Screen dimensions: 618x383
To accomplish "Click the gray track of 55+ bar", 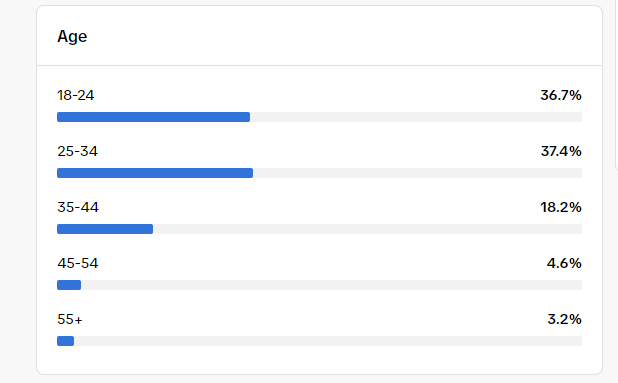I will (328, 341).
